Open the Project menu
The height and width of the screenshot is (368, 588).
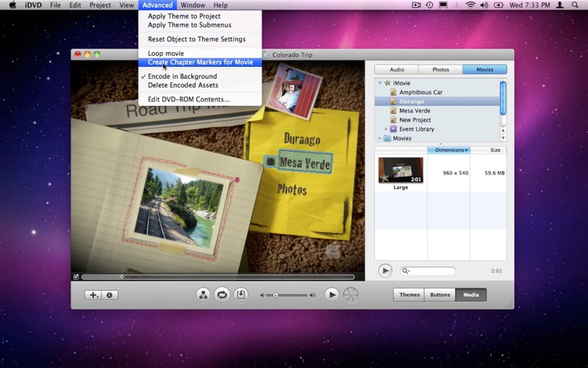coord(100,5)
